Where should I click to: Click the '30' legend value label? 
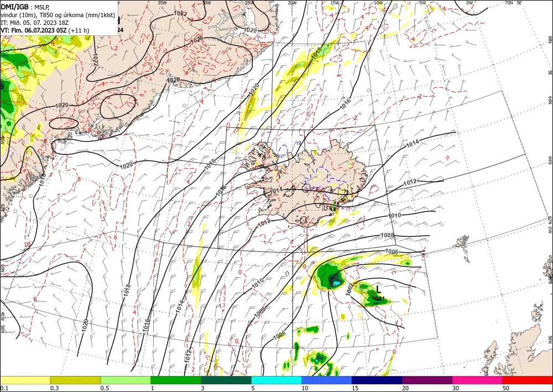click(455, 388)
